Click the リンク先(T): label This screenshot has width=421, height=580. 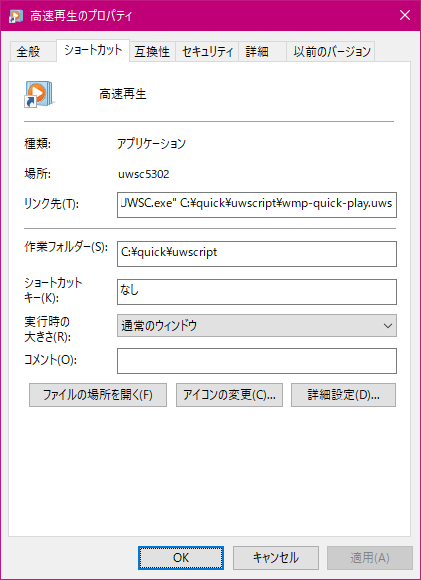51,203
